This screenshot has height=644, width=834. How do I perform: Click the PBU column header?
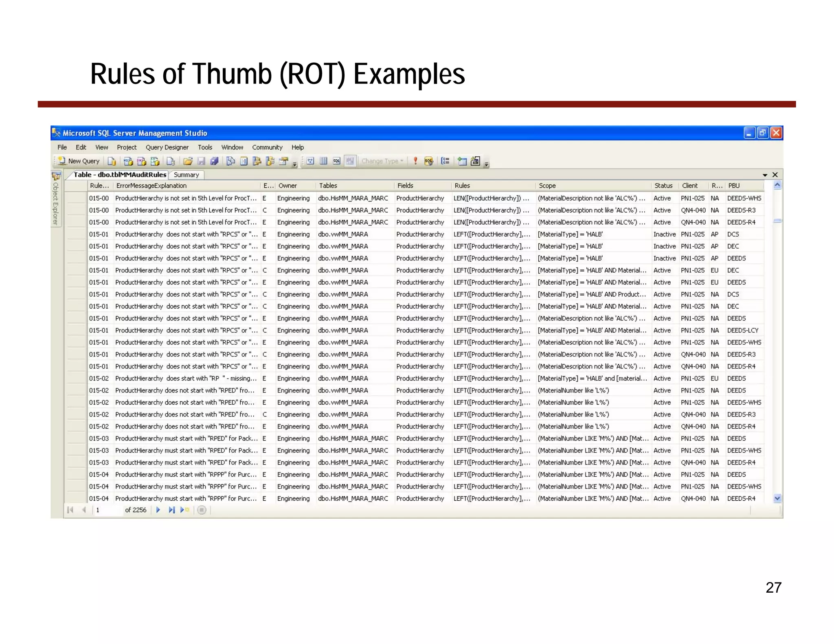click(745, 186)
